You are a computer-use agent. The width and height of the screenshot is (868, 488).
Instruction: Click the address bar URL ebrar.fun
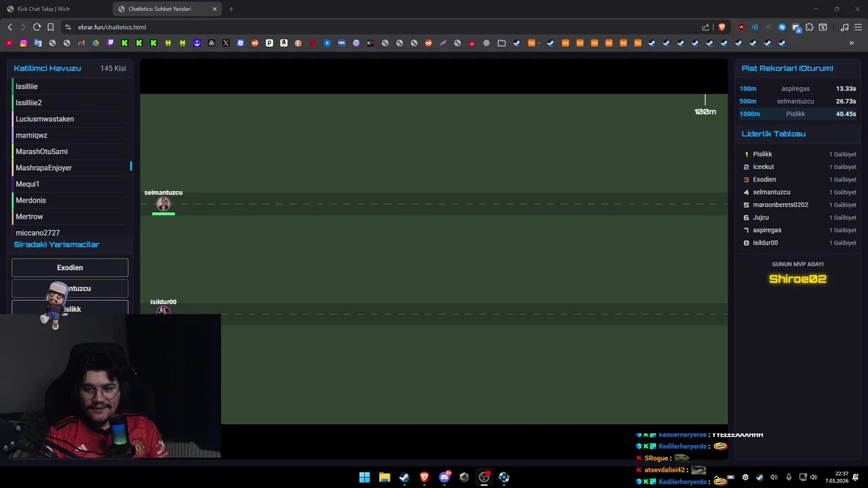[x=112, y=27]
